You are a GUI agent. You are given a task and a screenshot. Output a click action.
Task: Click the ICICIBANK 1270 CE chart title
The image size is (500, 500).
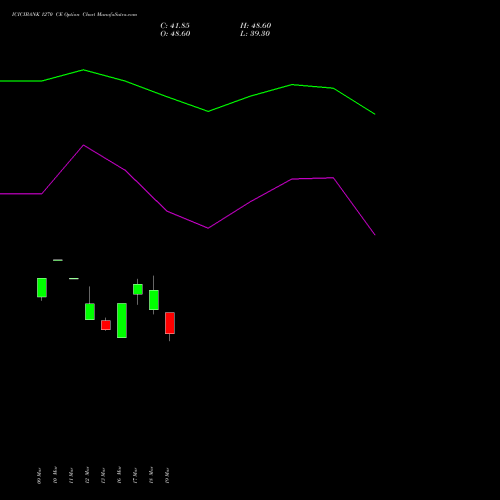tap(74, 15)
